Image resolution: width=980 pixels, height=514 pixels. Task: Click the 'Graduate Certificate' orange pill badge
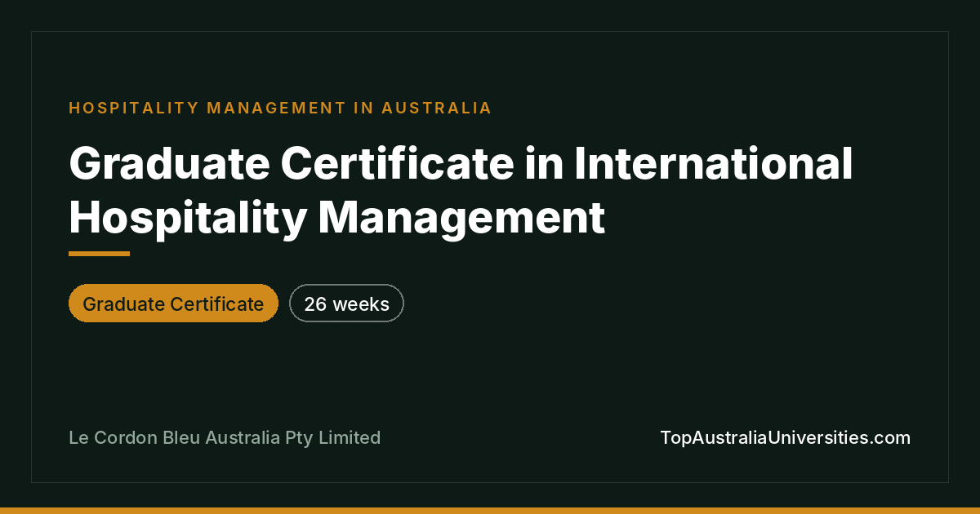pos(173,304)
